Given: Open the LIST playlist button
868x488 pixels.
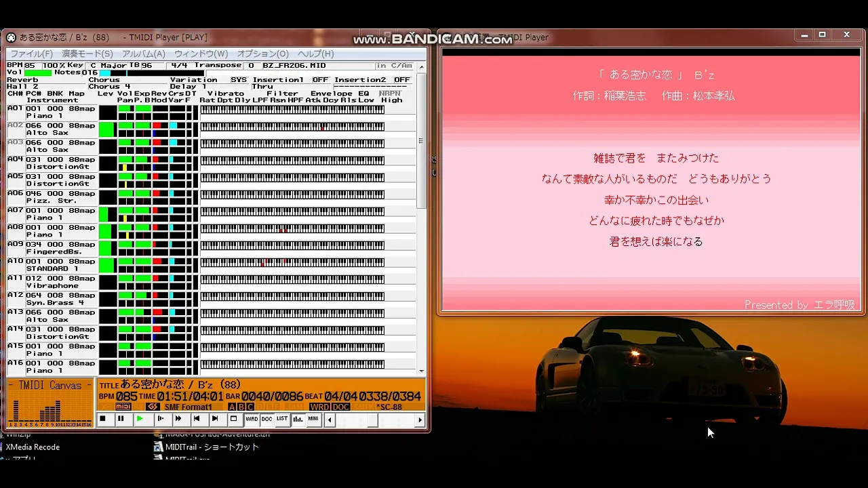Looking at the screenshot, I should [x=282, y=419].
